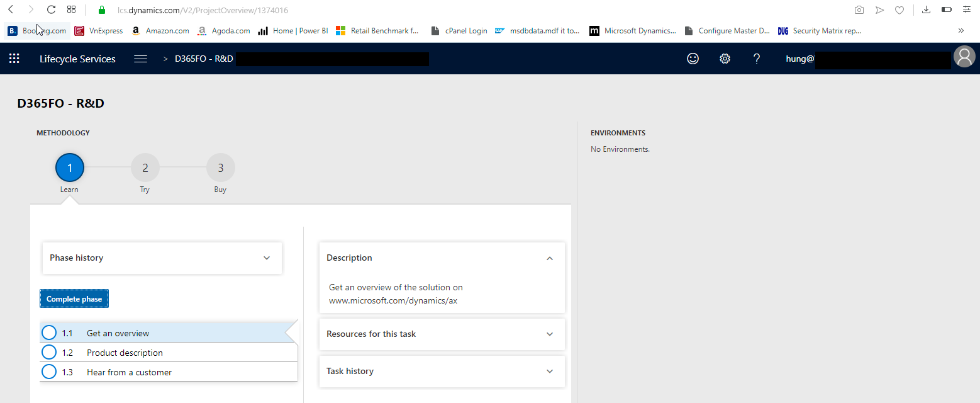Click the signed-in user name hung@
Viewport: 980px width, 403px height.
tap(800, 59)
